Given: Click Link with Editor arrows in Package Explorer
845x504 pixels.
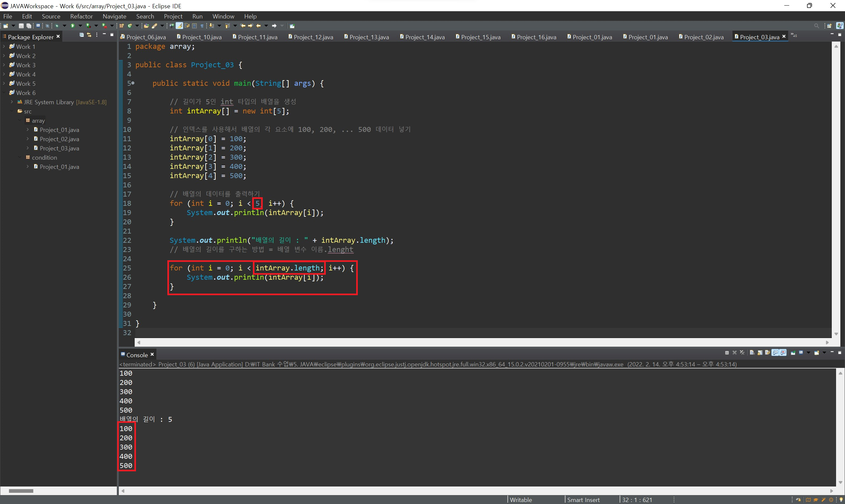Looking at the screenshot, I should (89, 35).
